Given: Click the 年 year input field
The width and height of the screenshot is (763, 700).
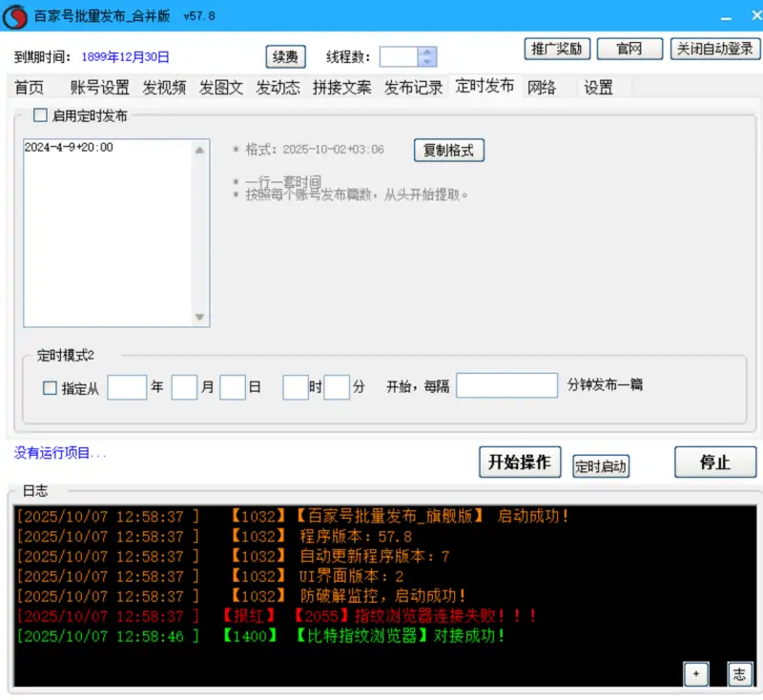Looking at the screenshot, I should point(127,387).
